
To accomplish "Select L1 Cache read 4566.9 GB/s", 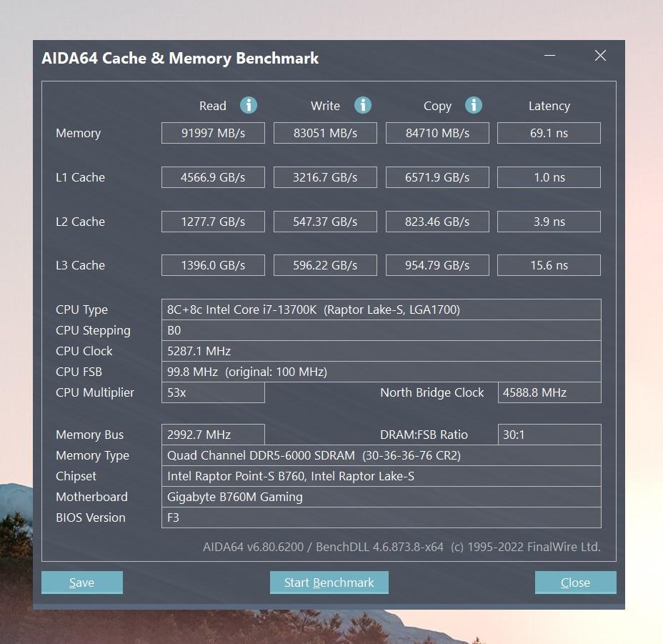I will pos(213,177).
